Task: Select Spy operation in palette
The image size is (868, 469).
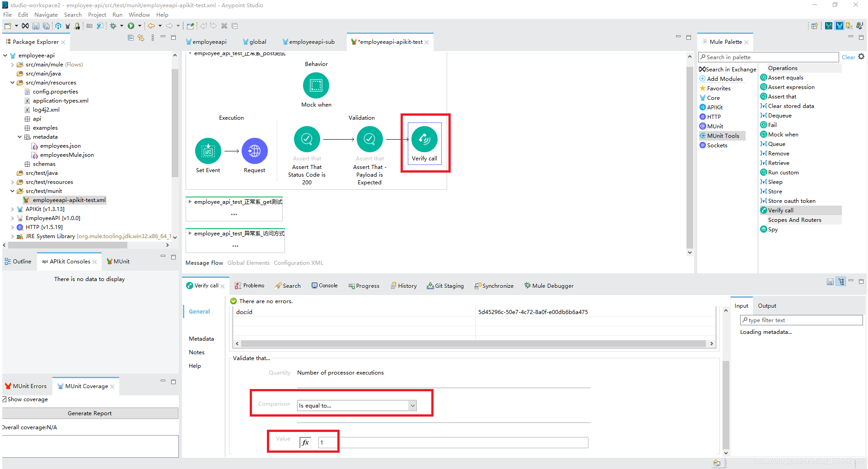Action: click(x=769, y=229)
